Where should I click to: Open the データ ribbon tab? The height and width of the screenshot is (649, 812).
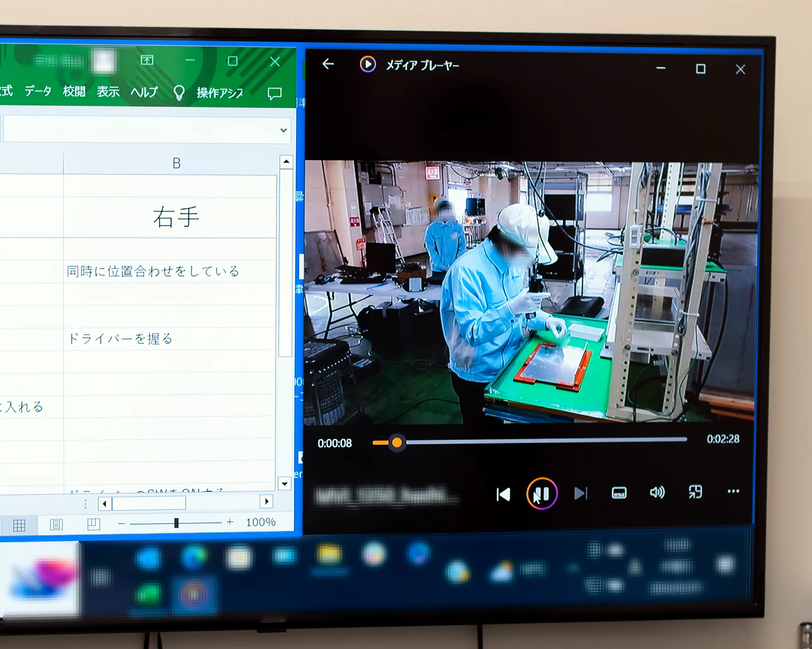[x=38, y=91]
